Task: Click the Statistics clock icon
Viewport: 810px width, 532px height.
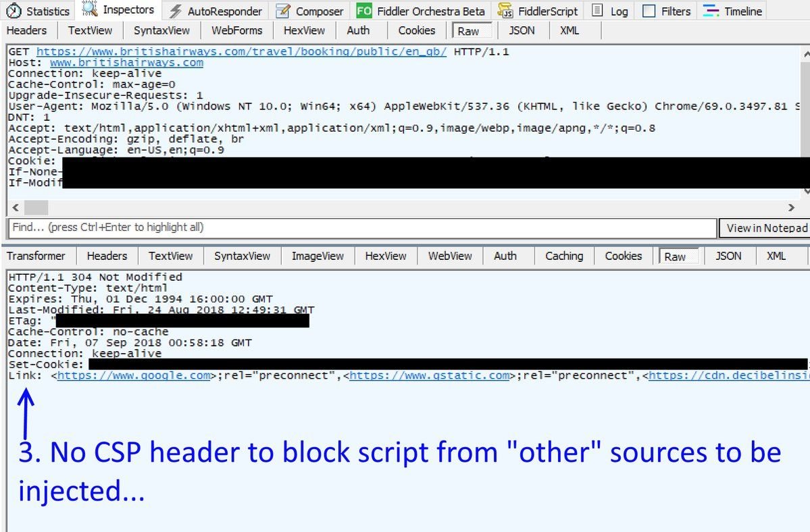Action: tap(14, 11)
